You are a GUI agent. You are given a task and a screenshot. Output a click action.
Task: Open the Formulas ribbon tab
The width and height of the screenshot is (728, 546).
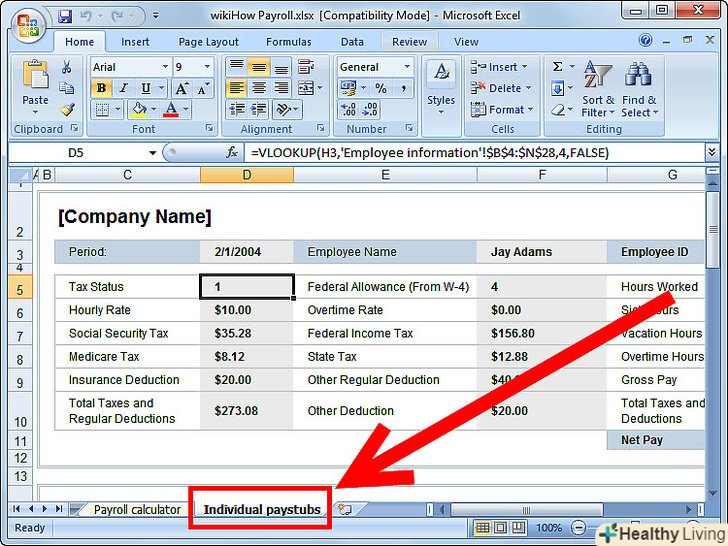289,42
